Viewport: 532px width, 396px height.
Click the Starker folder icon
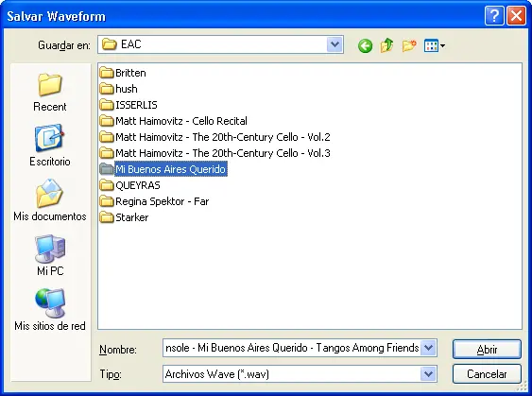coord(107,217)
